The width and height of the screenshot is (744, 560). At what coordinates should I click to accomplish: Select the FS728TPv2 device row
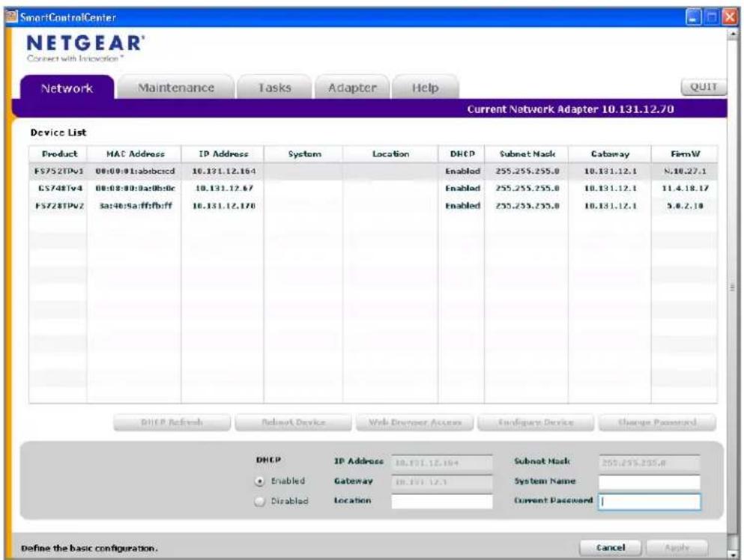tap(373, 206)
